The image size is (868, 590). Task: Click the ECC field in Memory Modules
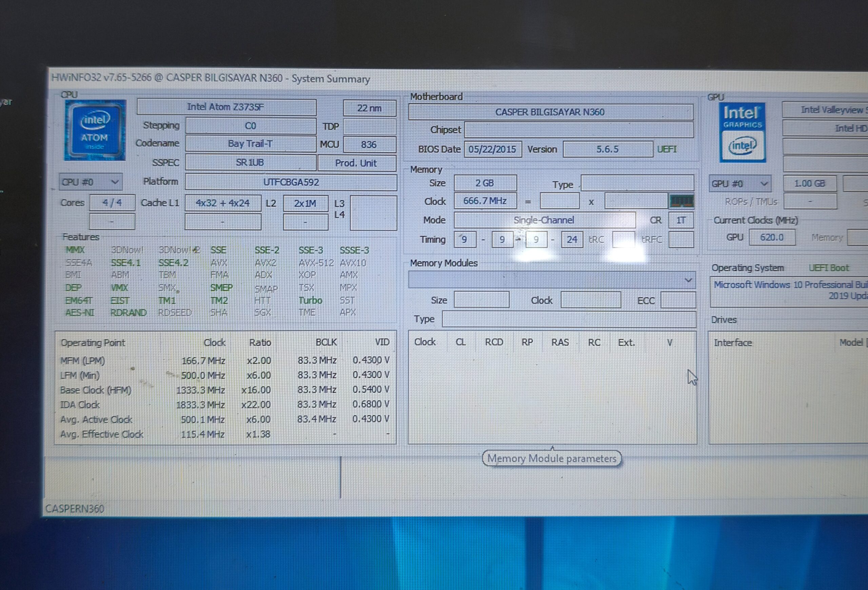[678, 300]
